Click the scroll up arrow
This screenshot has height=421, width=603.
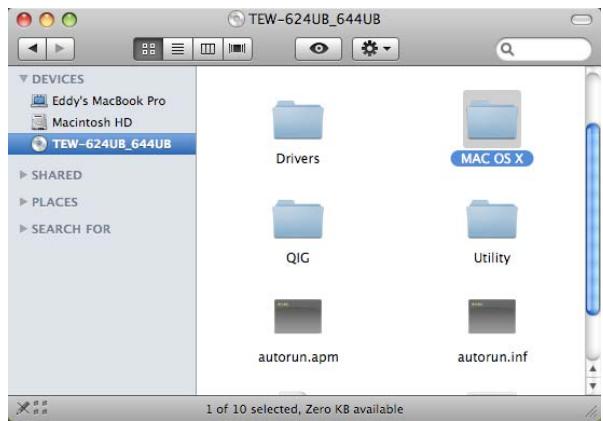pos(593,369)
